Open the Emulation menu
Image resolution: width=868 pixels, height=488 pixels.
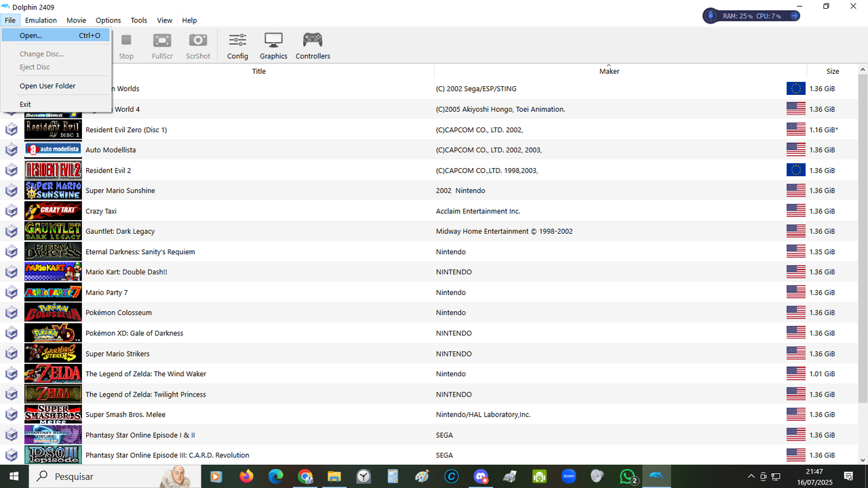click(41, 20)
